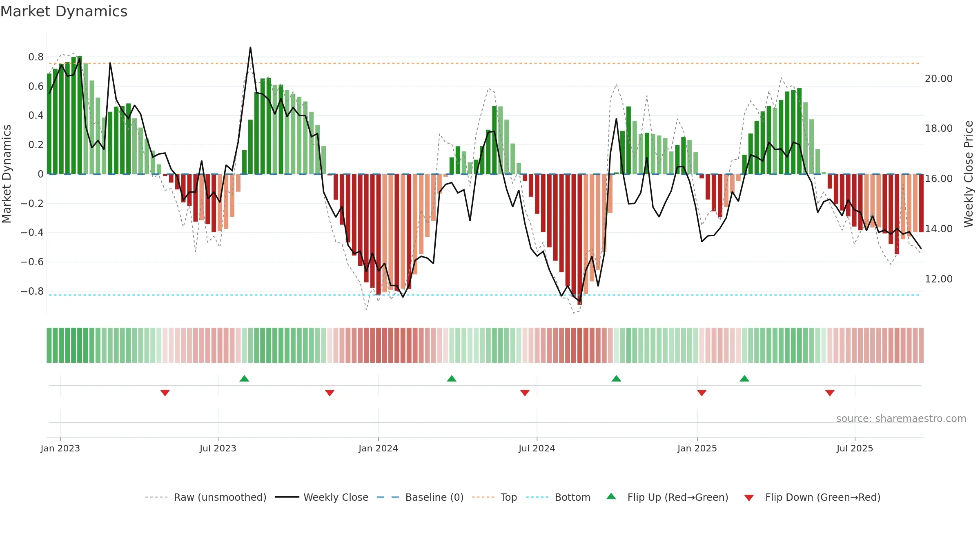
Task: Click the 'Jan 2023' x-axis label
Action: (x=60, y=448)
